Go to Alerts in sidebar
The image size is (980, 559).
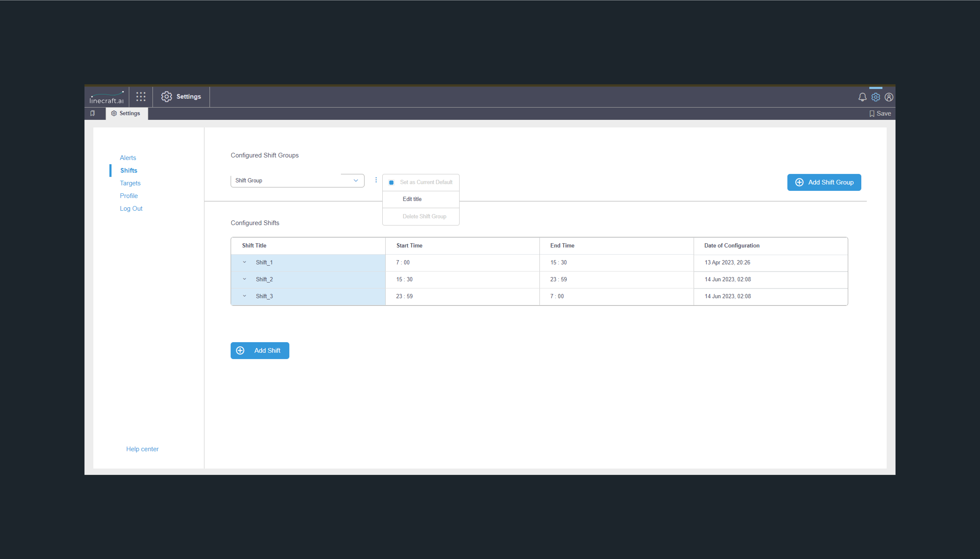(128, 158)
